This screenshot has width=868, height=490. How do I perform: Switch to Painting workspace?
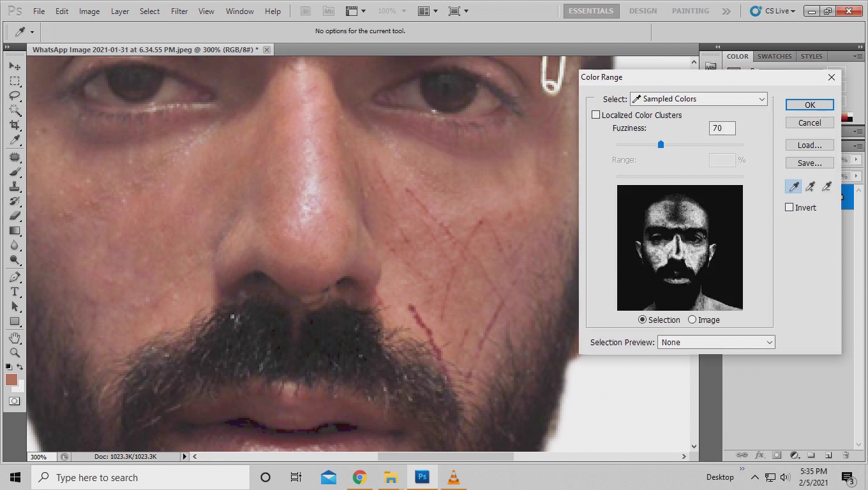click(x=690, y=11)
